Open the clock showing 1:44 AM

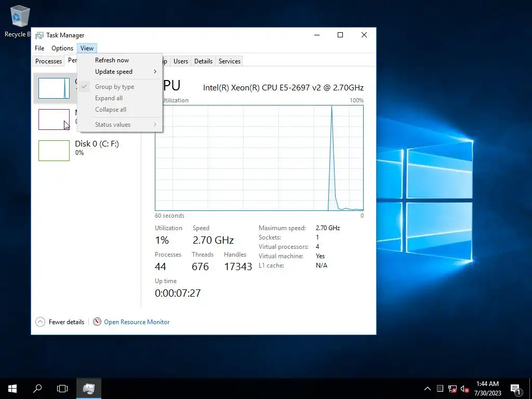(487, 388)
